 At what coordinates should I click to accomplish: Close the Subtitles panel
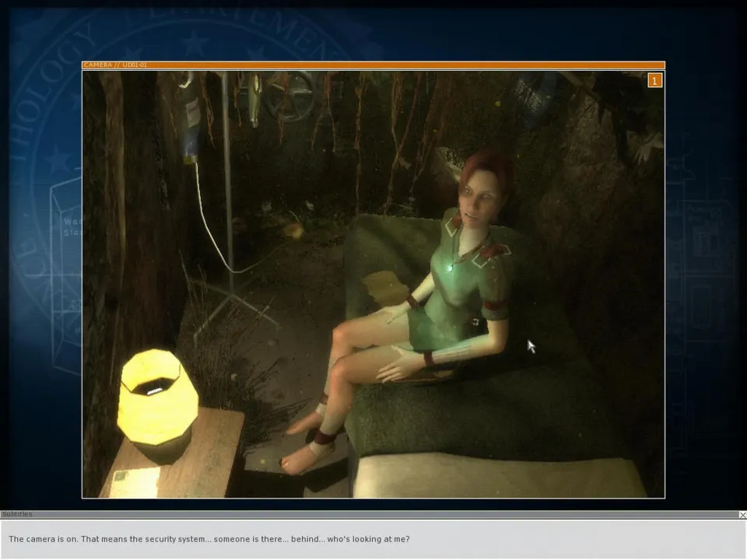(x=742, y=515)
